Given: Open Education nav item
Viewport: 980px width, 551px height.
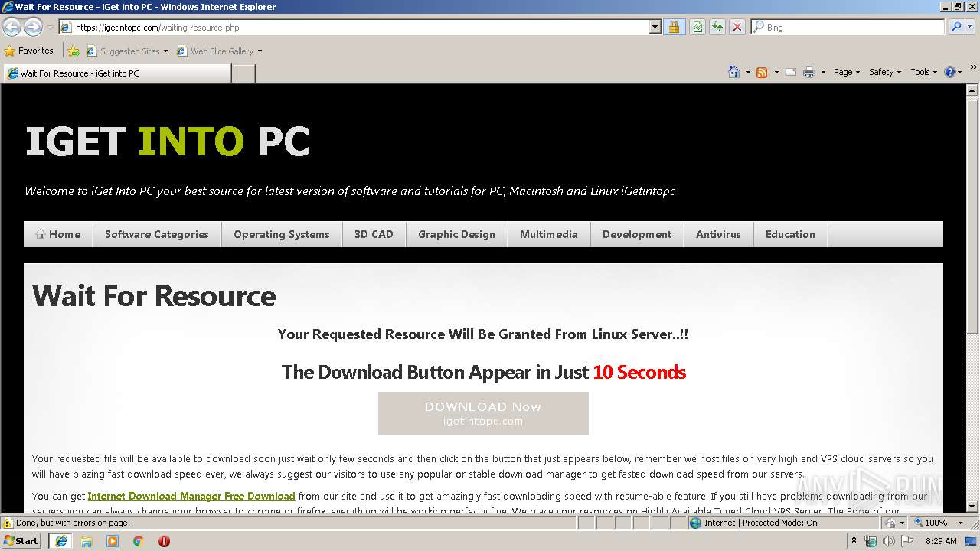Looking at the screenshot, I should pos(790,234).
